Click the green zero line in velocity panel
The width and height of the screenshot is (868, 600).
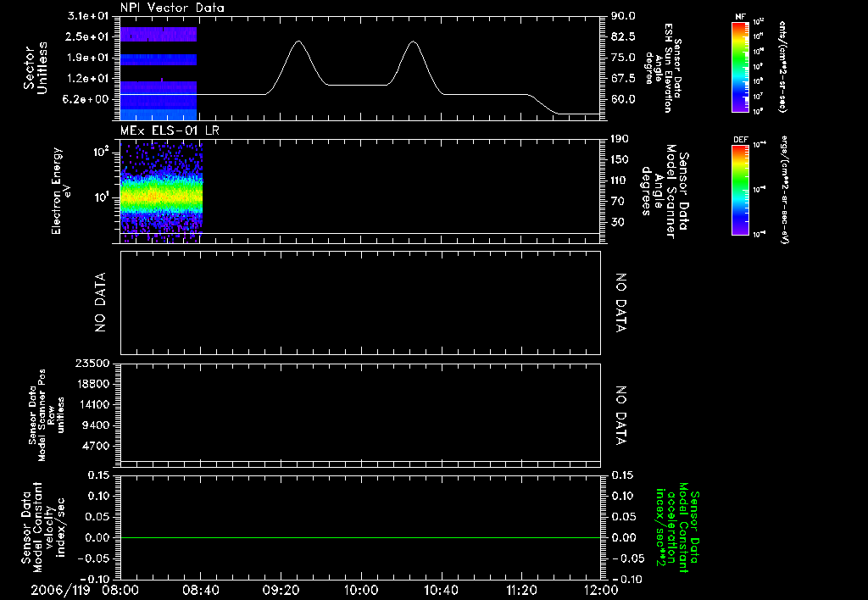pos(360,537)
